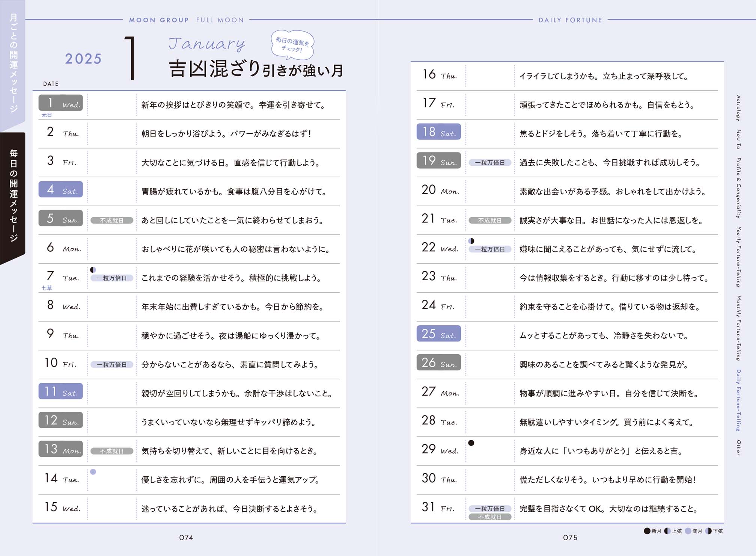
Task: Click the MOON GROUP header text
Action: (159, 20)
